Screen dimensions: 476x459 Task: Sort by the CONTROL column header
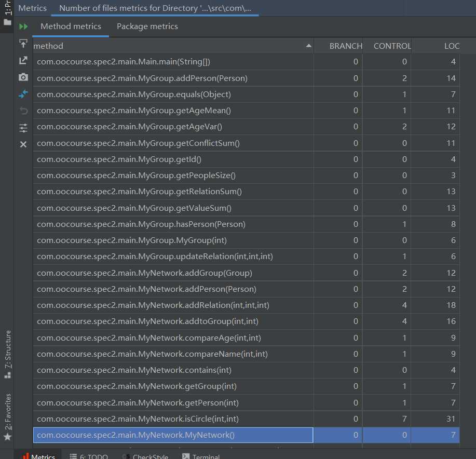point(392,46)
